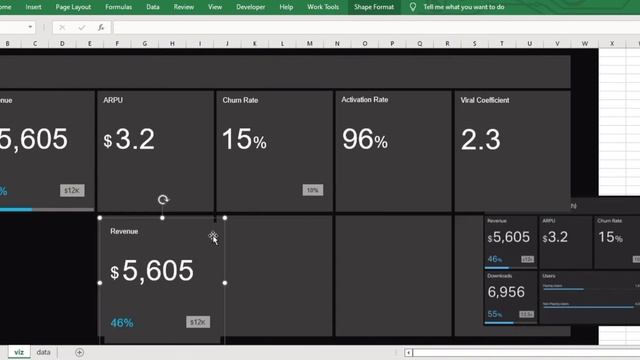Switch to the data sheet tab
Viewport: 640px width, 360px height.
(x=43, y=352)
